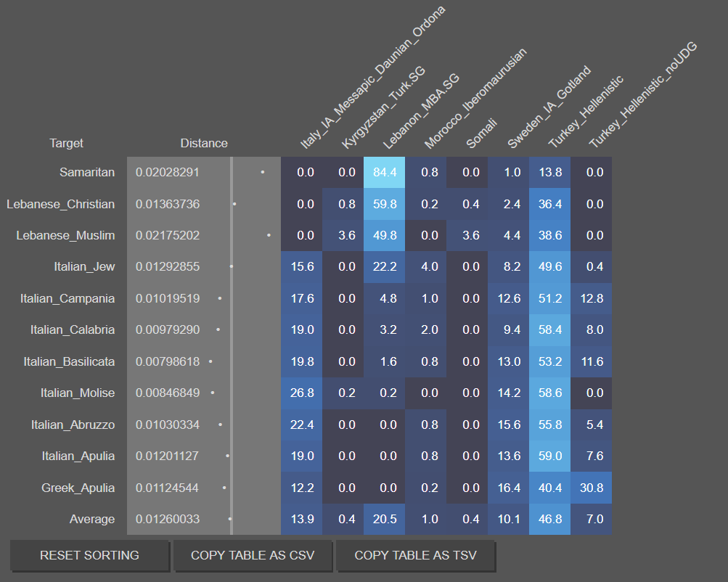Click the 84.4 Samaritan Lebanon_MBA cell
Screen dimensions: 728x582
[385, 172]
